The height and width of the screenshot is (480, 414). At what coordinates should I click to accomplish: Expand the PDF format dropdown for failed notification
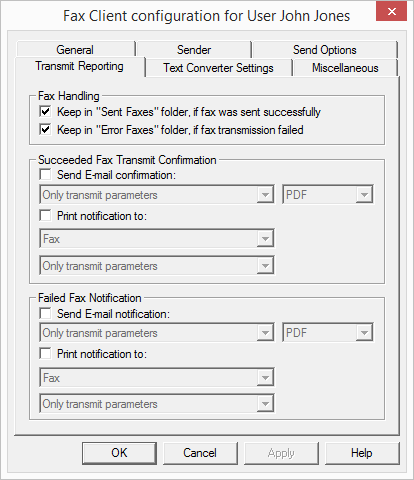click(328, 333)
